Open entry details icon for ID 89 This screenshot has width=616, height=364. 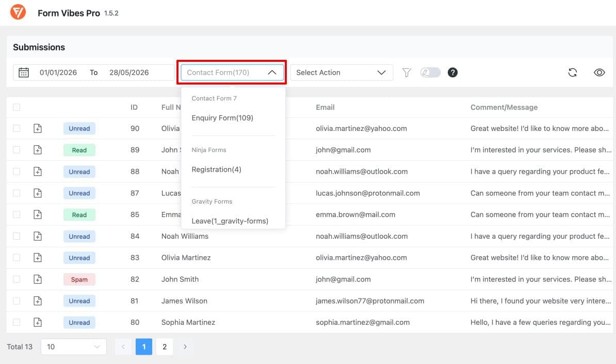(37, 150)
